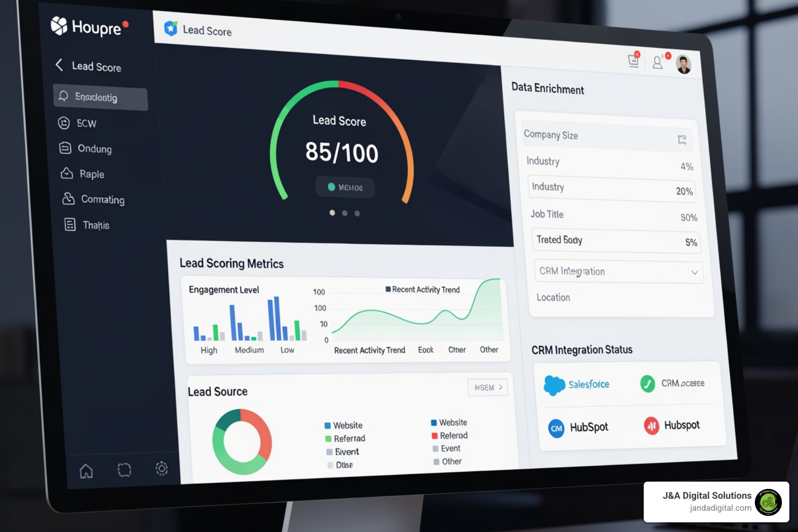Select the third carousel dot under the gauge
Viewport: 798px width, 532px height.
point(357,213)
